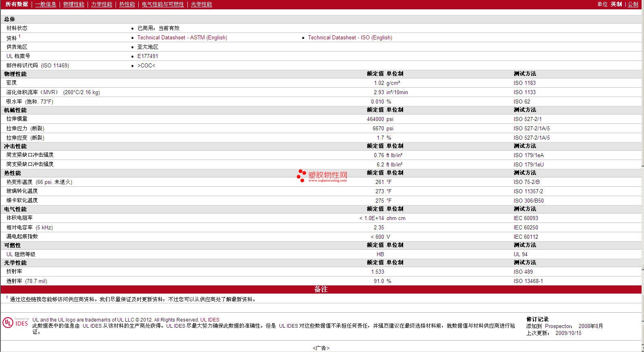
Task: Click ISO 179/1eU test method
Action: (528, 164)
